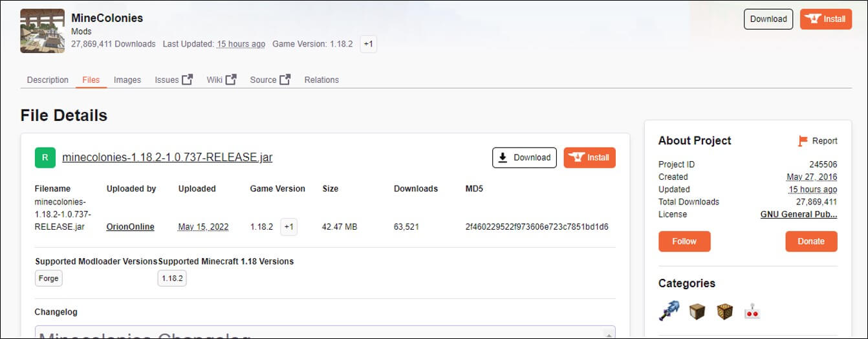
Task: Open the Relations tab
Action: click(321, 80)
